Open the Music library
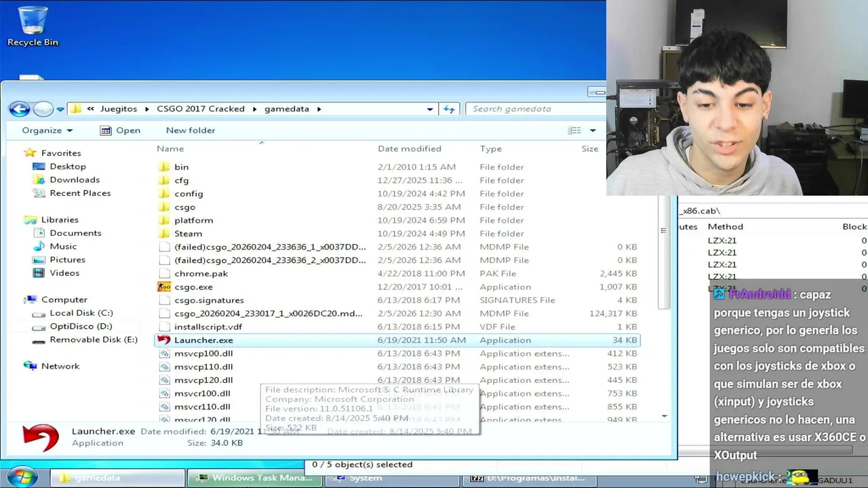 pyautogui.click(x=62, y=246)
